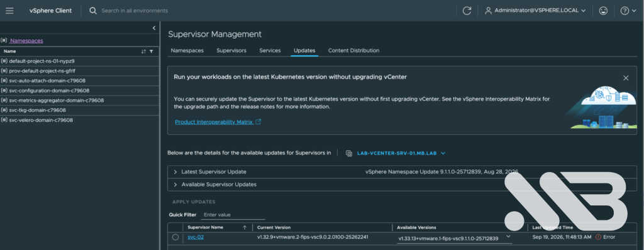The image size is (644, 250).
Task: Click the Sep 19, 2026 last updated cell
Action: pyautogui.click(x=562, y=237)
